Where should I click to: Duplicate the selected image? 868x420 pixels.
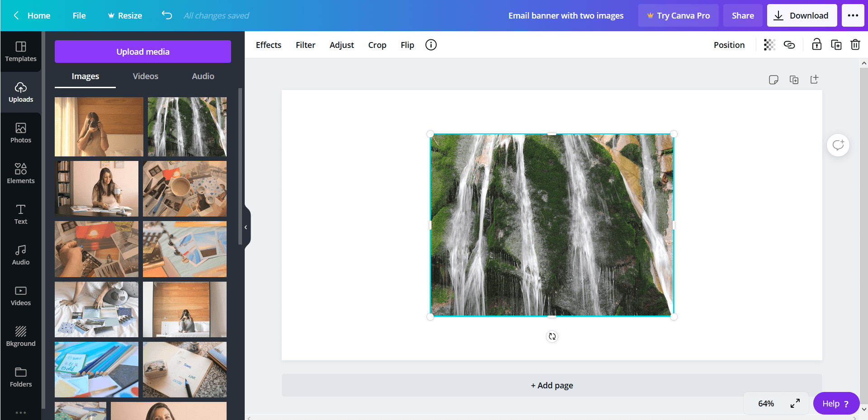pyautogui.click(x=836, y=45)
